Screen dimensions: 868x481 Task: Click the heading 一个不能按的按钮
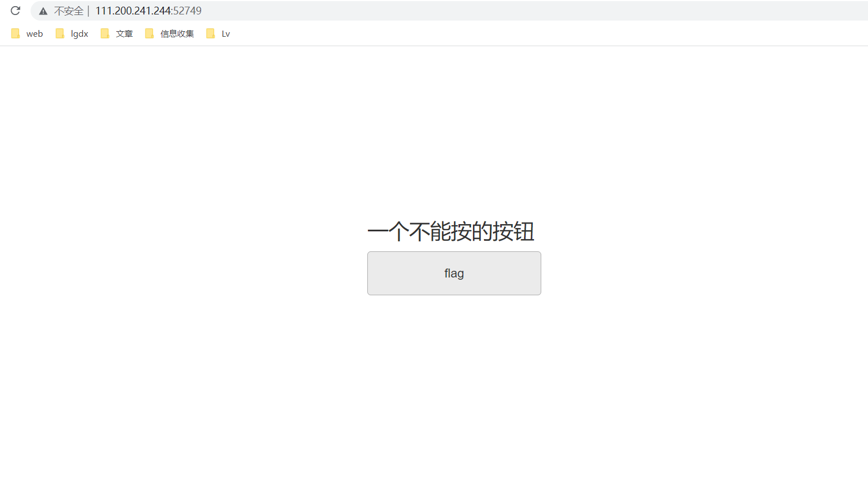(451, 231)
